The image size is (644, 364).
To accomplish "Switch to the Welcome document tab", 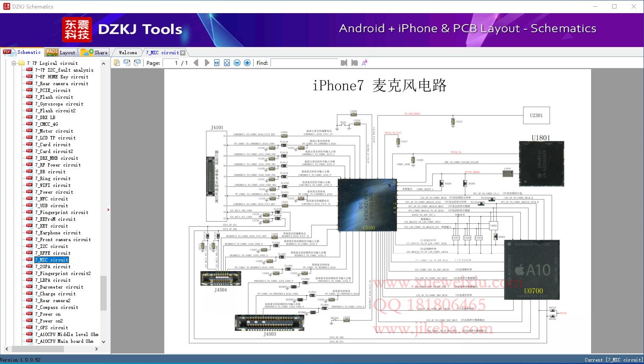I will click(128, 53).
